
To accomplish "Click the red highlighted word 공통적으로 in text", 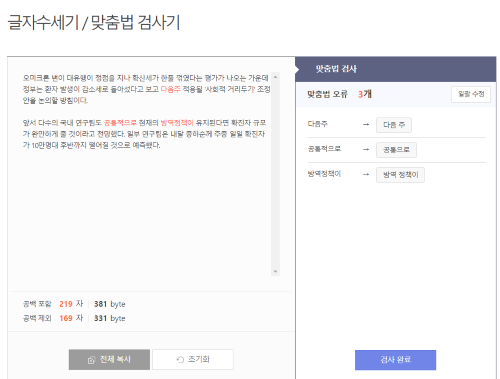I will [x=120, y=123].
